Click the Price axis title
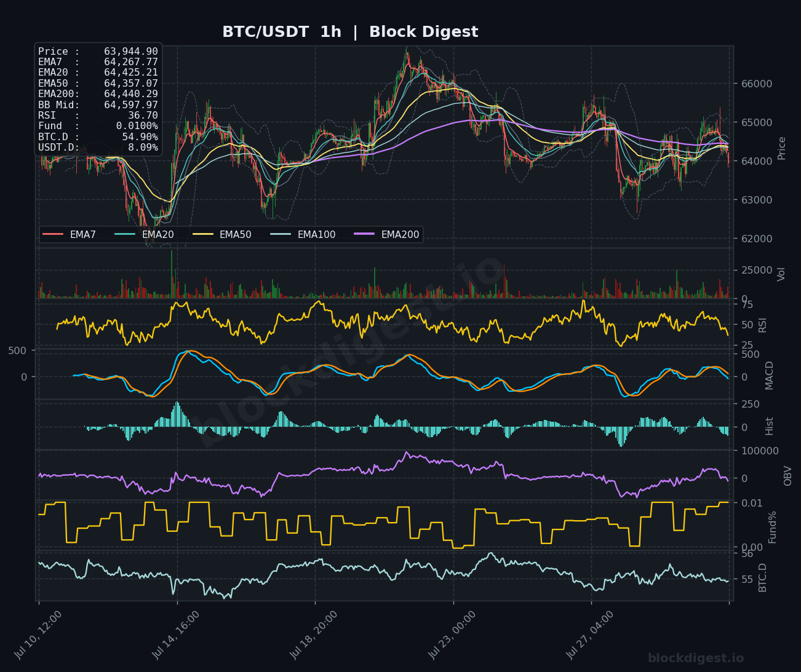 [782, 148]
